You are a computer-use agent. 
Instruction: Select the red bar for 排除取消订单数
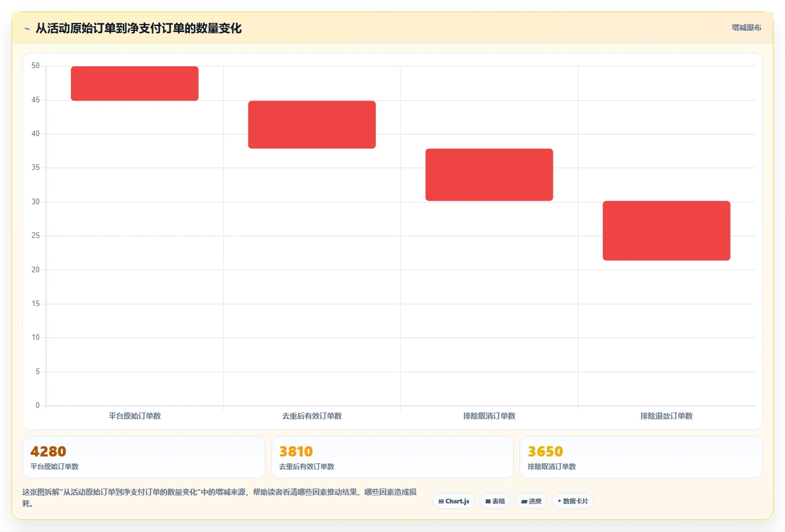point(489,174)
